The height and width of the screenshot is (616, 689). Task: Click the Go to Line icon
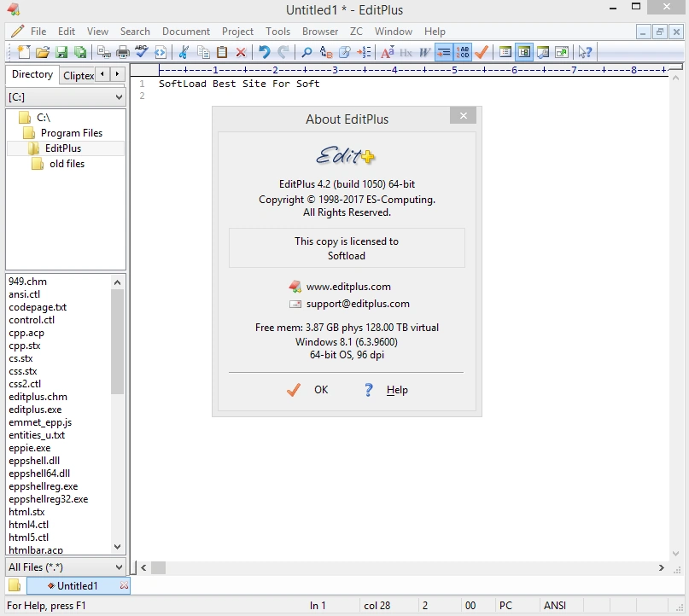pyautogui.click(x=364, y=52)
